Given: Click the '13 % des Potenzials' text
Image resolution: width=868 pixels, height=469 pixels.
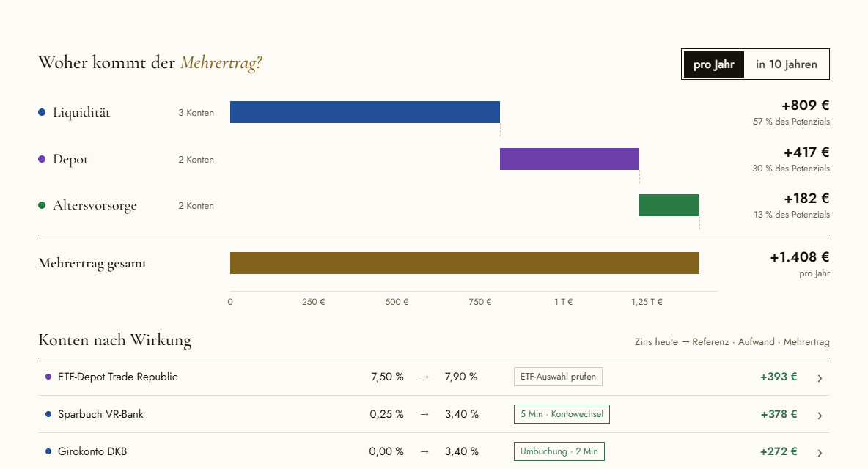Looking at the screenshot, I should 792,215.
